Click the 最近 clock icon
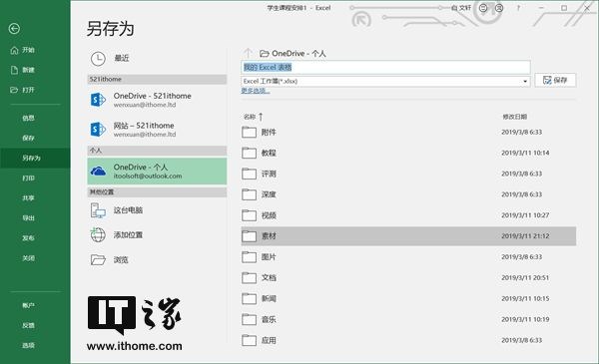This screenshot has height=364, width=599. coord(98,59)
